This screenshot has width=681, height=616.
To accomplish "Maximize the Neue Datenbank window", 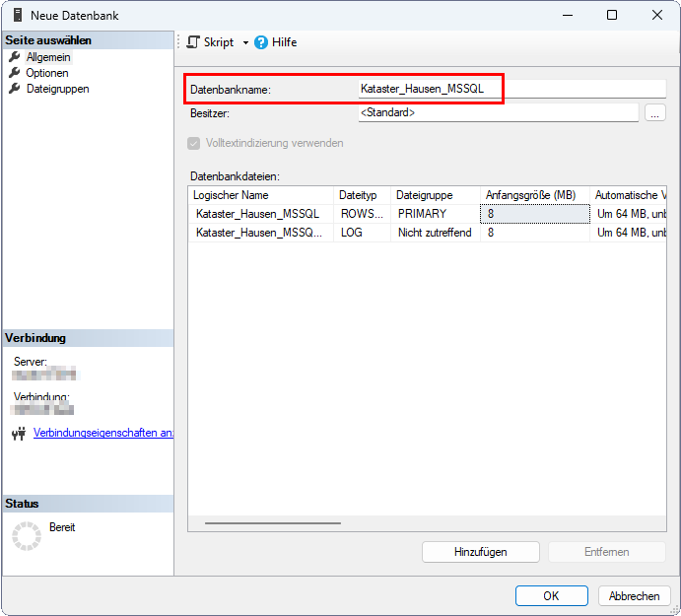I will [612, 15].
